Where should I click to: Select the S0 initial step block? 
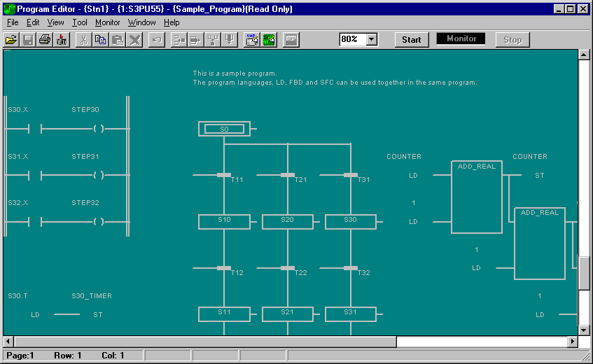[x=224, y=129]
